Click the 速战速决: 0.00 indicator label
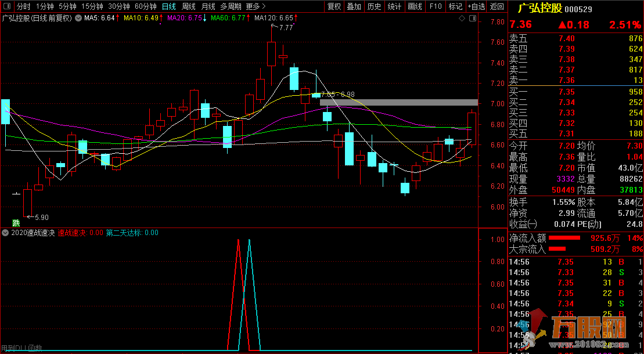Image resolution: width=644 pixels, height=354 pixels. coord(81,233)
